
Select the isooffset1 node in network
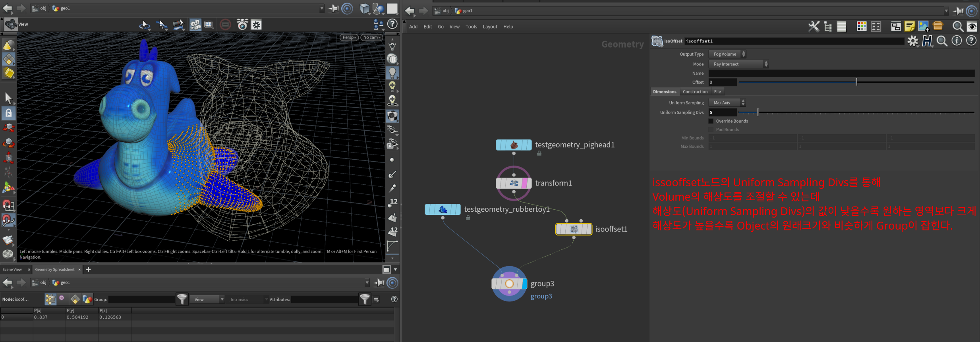click(574, 229)
